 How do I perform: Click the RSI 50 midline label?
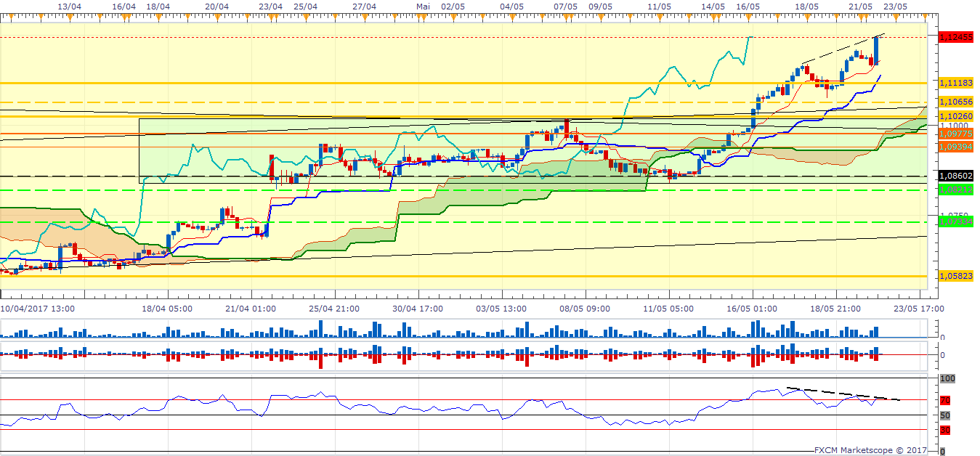[945, 415]
